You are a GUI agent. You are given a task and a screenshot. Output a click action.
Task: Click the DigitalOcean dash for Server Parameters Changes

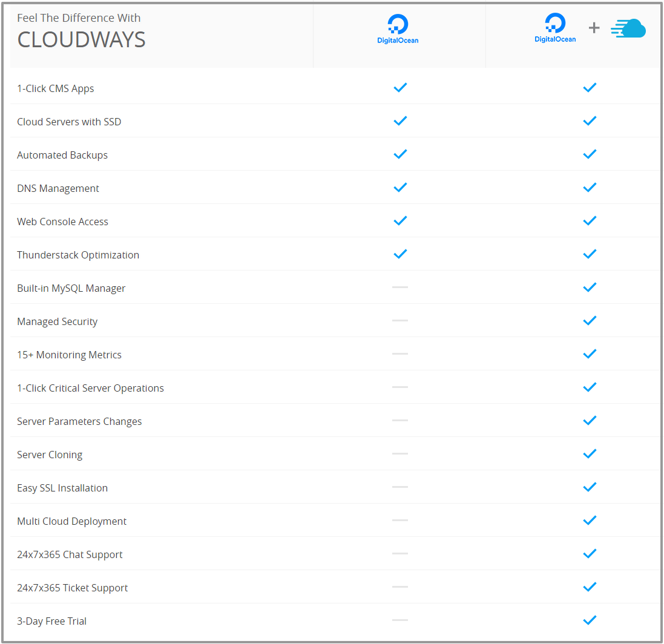tap(400, 420)
